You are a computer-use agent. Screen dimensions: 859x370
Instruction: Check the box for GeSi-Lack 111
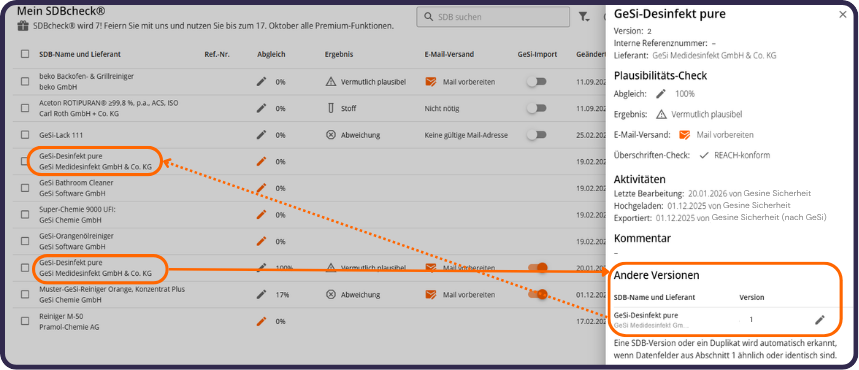pos(25,135)
